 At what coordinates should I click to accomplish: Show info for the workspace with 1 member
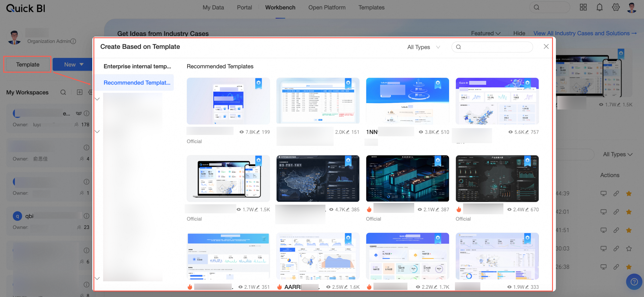coord(86,182)
